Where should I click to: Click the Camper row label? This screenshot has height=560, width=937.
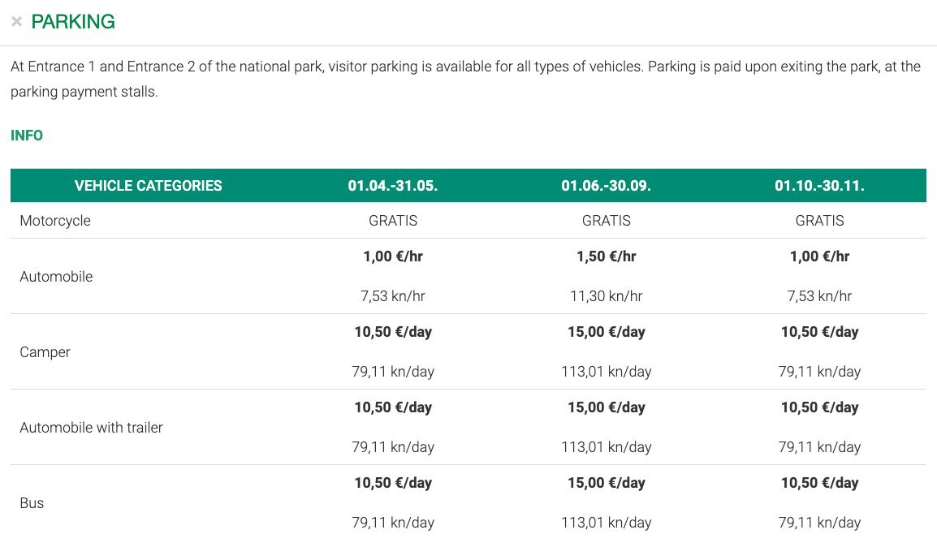point(45,351)
